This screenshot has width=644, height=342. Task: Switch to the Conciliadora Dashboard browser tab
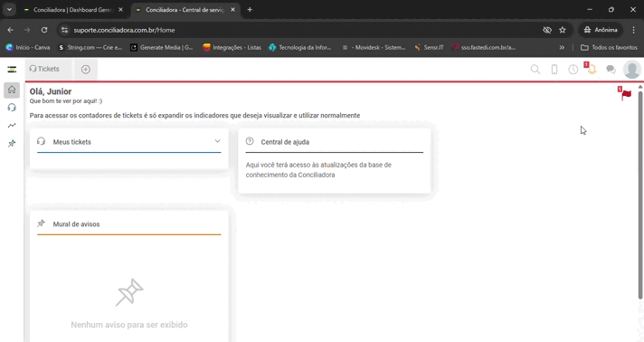(x=72, y=9)
